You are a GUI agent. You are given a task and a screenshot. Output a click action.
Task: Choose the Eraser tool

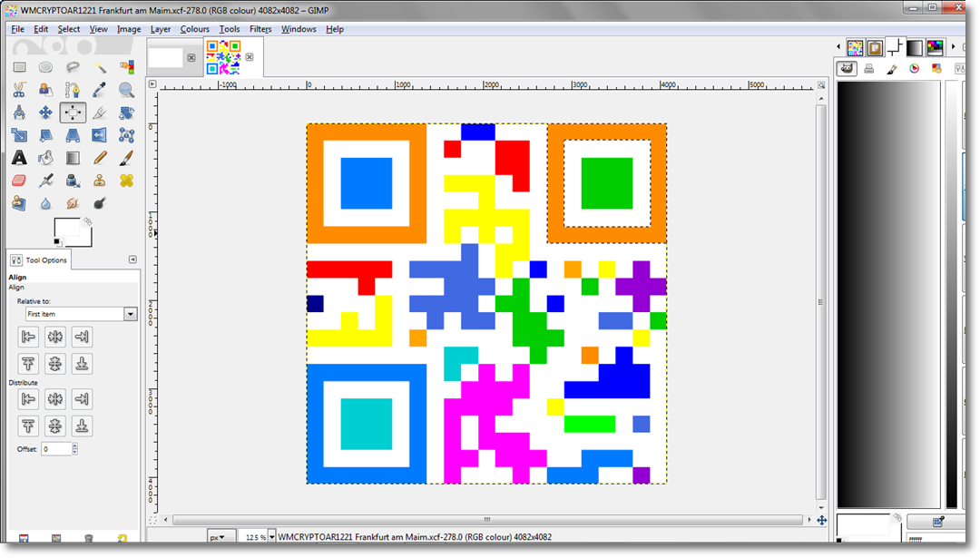pos(19,181)
